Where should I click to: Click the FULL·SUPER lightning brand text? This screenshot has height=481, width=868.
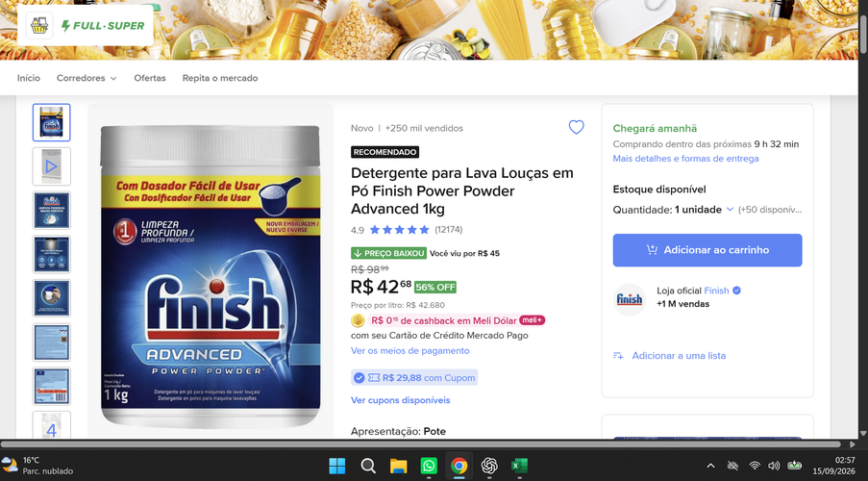click(x=103, y=26)
